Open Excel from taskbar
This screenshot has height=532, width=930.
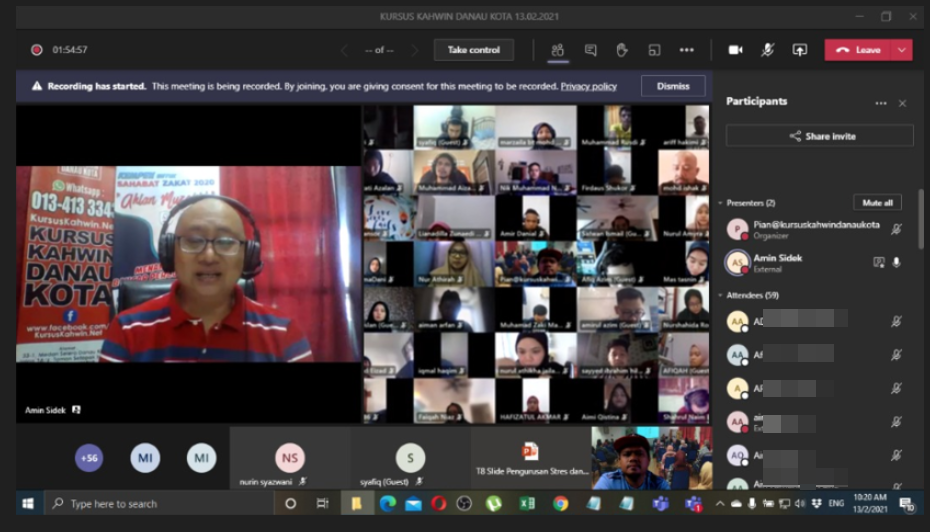pos(527,504)
